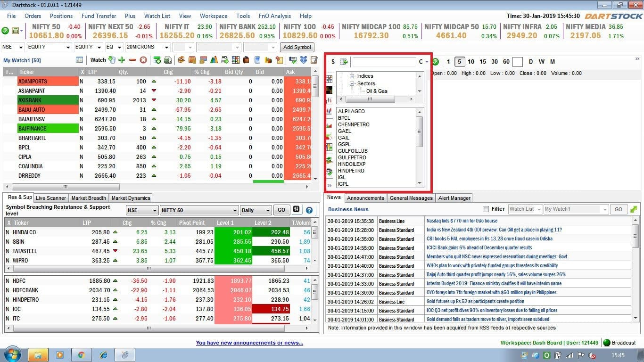Open Gold futures up Rs 52 news link
644x362 pixels.
point(475,301)
